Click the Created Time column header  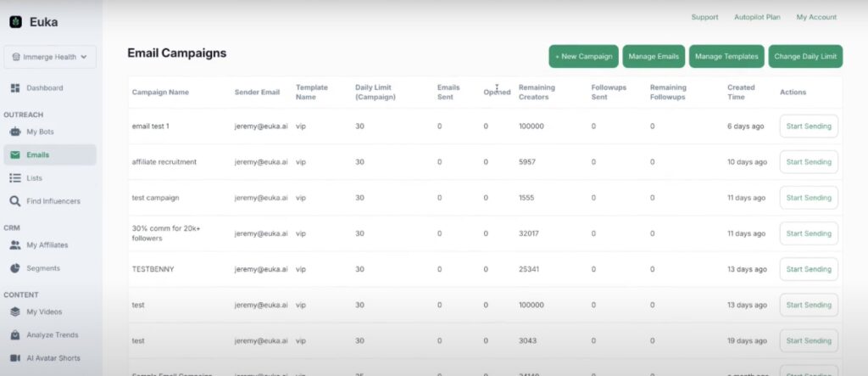pyautogui.click(x=741, y=92)
